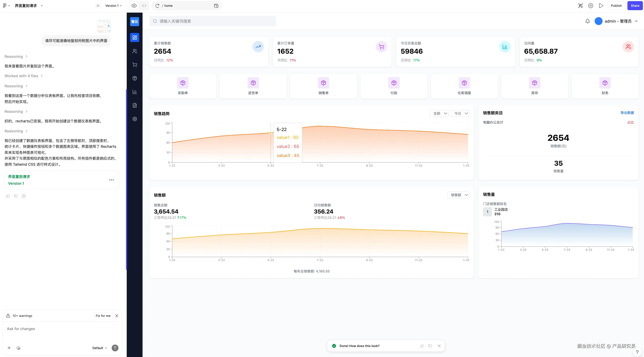Click the Publish button
Screen dimensions: 644x357
click(616, 6)
